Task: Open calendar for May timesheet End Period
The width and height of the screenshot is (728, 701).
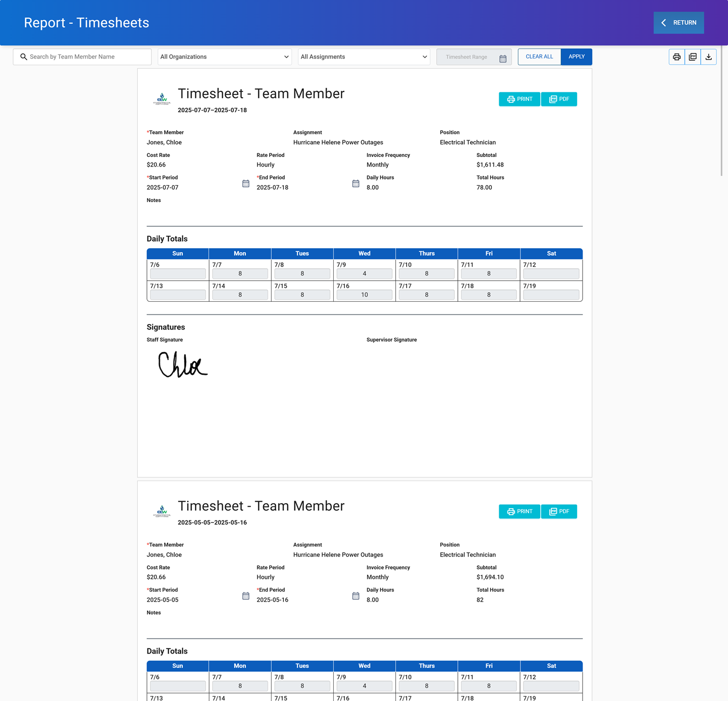Action: point(356,596)
